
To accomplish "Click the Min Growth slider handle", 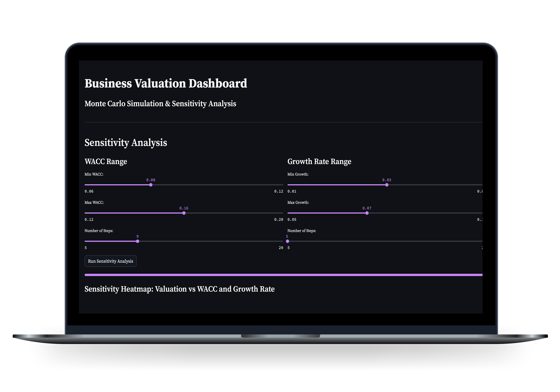I will tap(387, 185).
